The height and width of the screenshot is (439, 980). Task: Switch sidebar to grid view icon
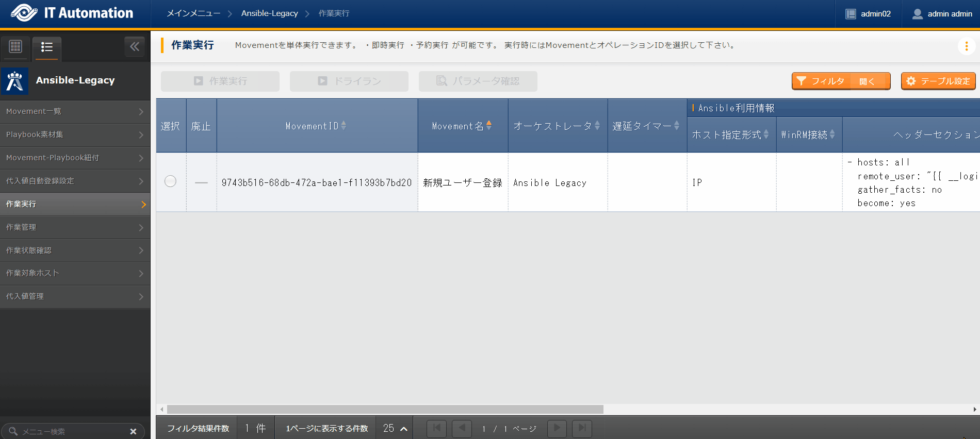coord(15,47)
